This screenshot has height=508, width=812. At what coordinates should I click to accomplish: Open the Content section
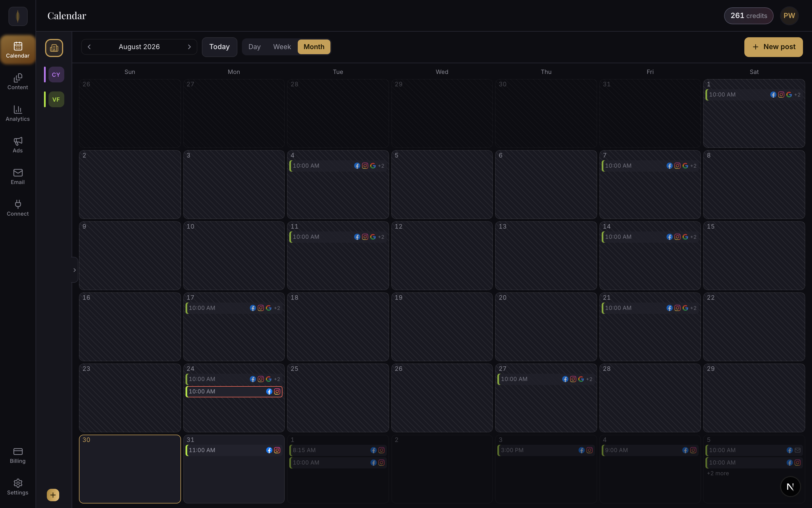(18, 82)
